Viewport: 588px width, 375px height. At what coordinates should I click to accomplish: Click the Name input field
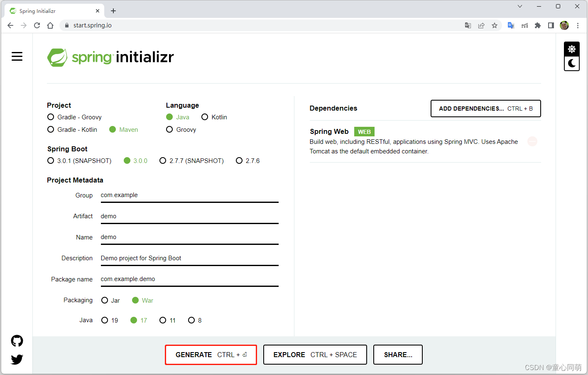[189, 237]
